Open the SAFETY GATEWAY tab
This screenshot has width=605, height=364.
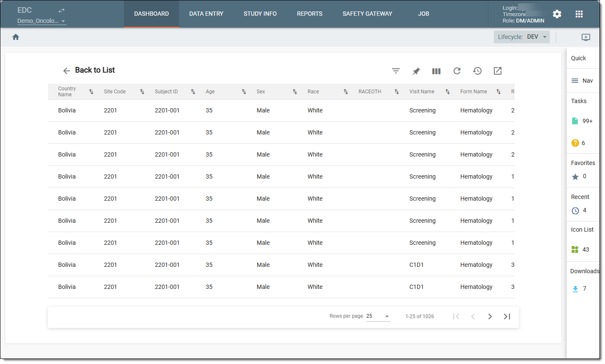pyautogui.click(x=367, y=14)
